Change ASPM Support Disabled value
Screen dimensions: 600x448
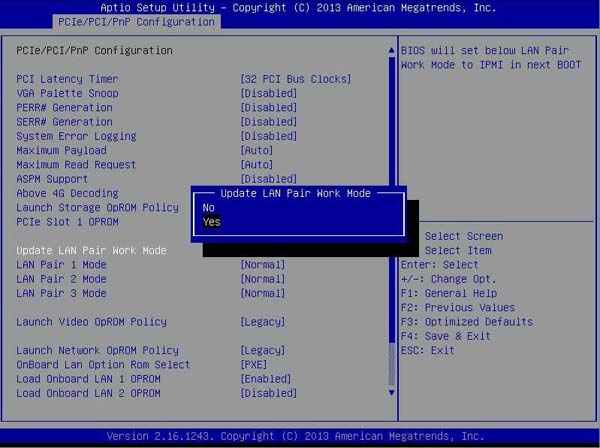(268, 179)
